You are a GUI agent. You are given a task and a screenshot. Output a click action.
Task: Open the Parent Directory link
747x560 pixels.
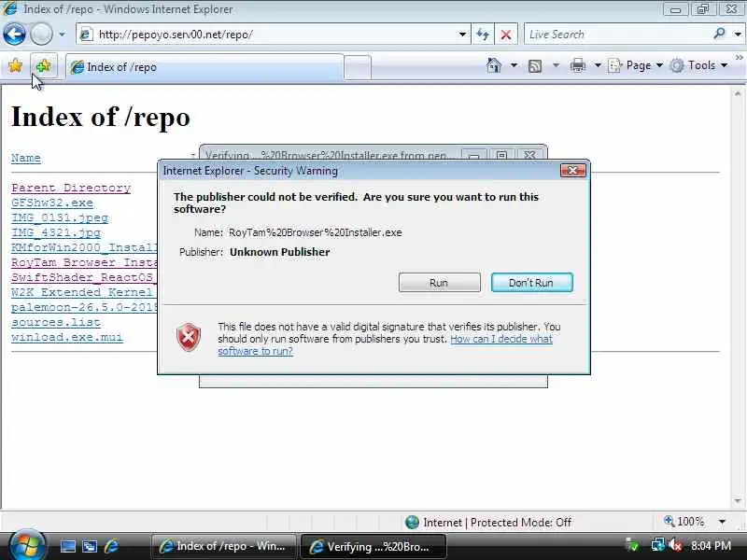tap(71, 188)
